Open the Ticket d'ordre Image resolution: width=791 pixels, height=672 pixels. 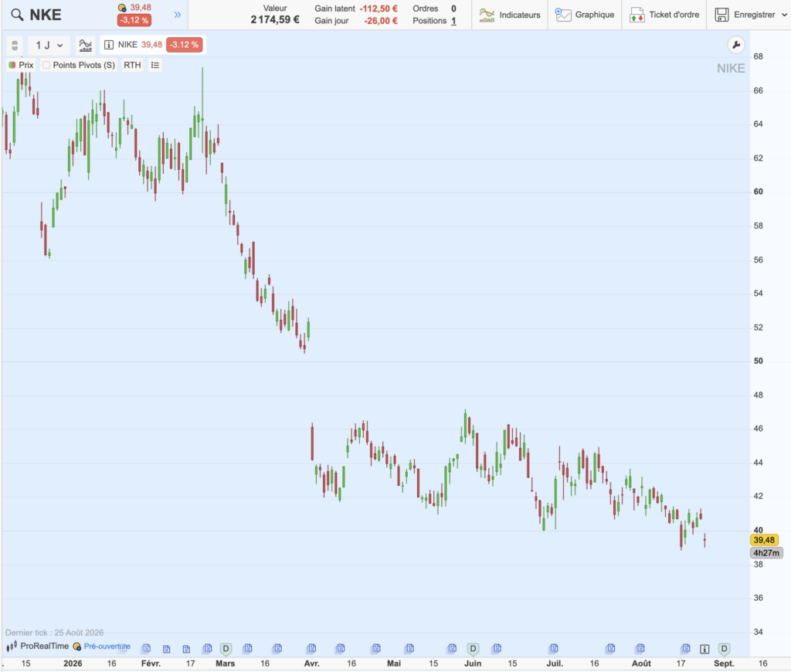coord(664,15)
